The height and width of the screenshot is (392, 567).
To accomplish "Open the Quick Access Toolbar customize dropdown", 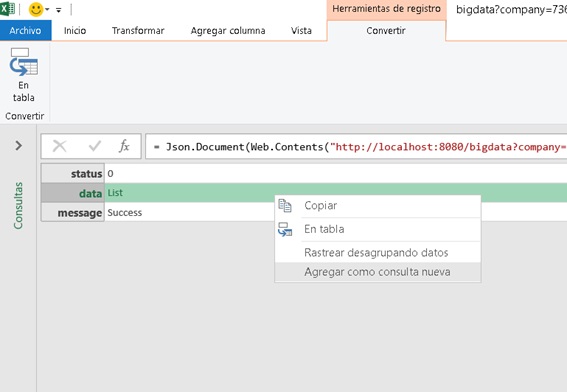I will pos(59,10).
